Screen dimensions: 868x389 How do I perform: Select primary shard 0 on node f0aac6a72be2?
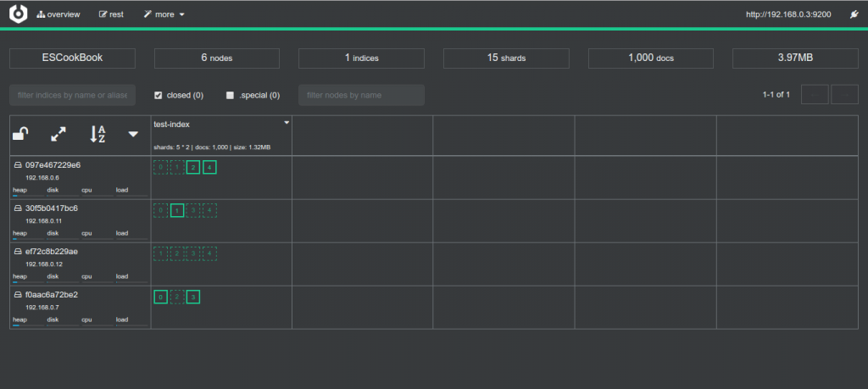point(160,297)
